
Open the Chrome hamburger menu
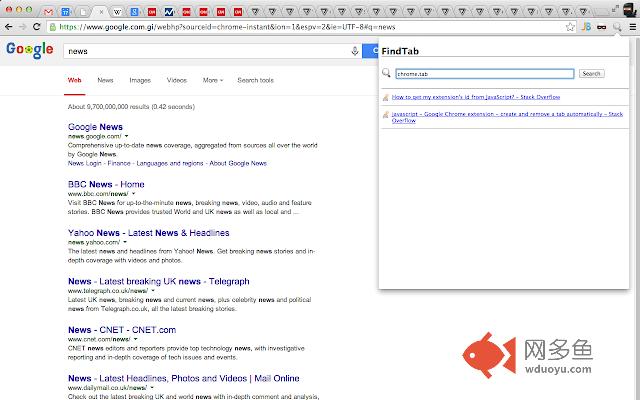point(630,27)
